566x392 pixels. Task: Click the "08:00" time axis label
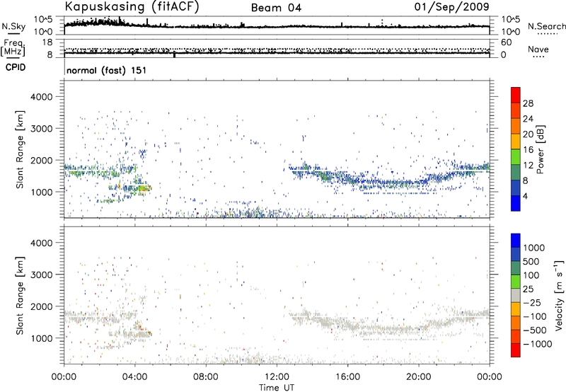tap(206, 377)
